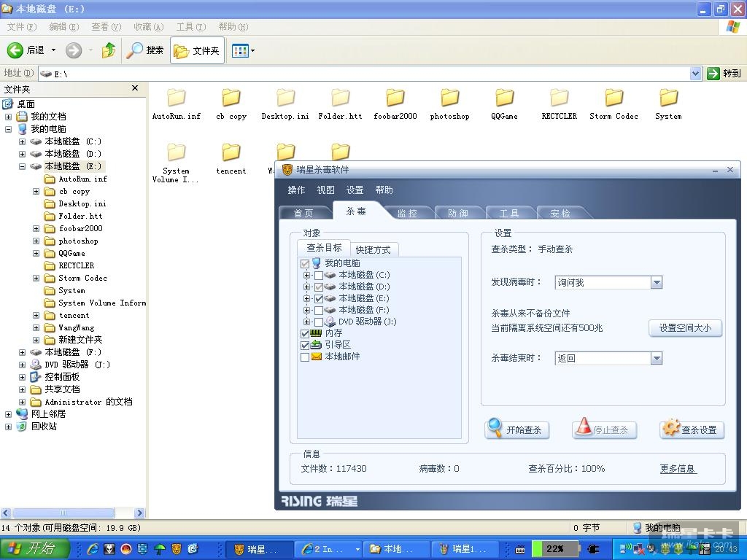Open the 更多信息 link

click(678, 469)
